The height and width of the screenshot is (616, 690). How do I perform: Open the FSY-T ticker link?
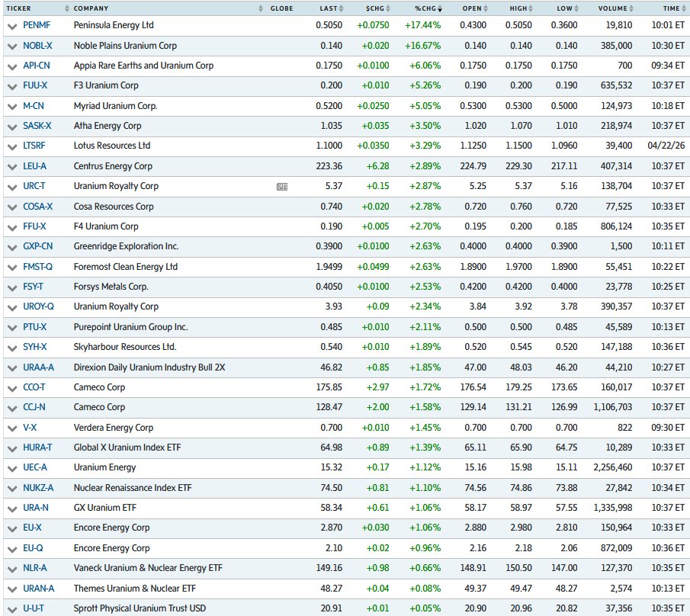33,287
